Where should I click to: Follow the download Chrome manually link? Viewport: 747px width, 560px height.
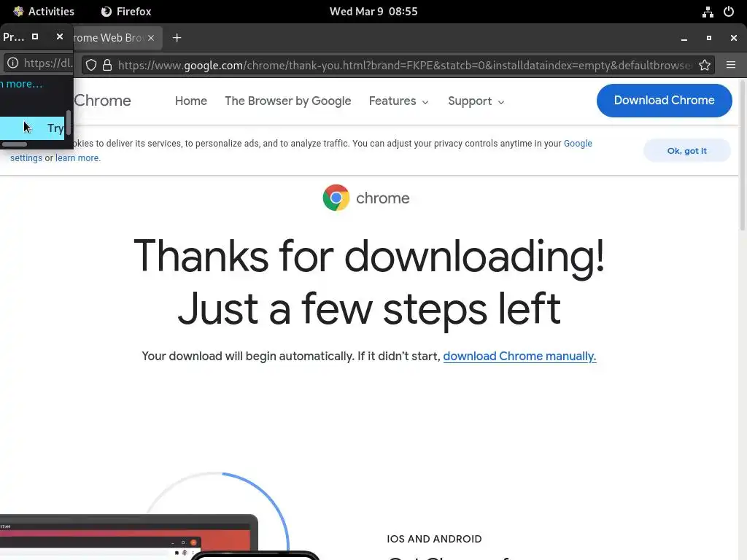519,356
